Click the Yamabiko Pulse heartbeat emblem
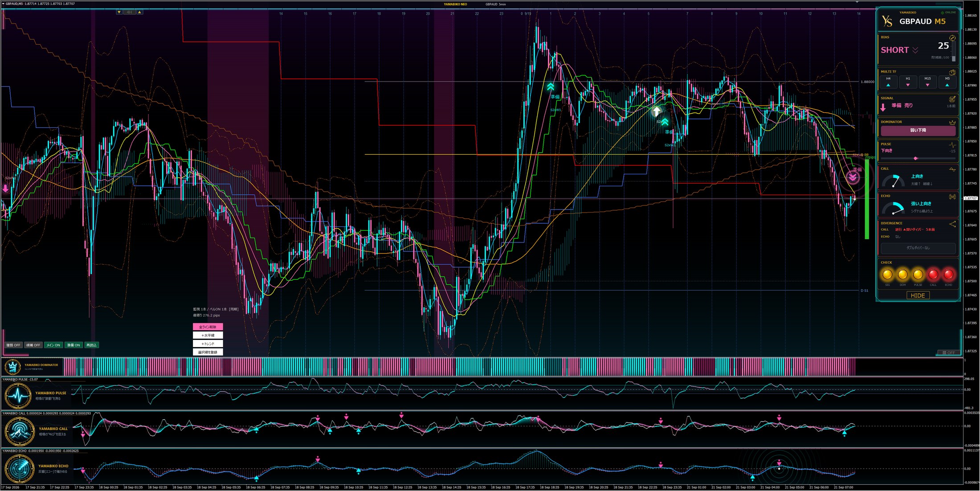The height and width of the screenshot is (491, 980). point(18,395)
